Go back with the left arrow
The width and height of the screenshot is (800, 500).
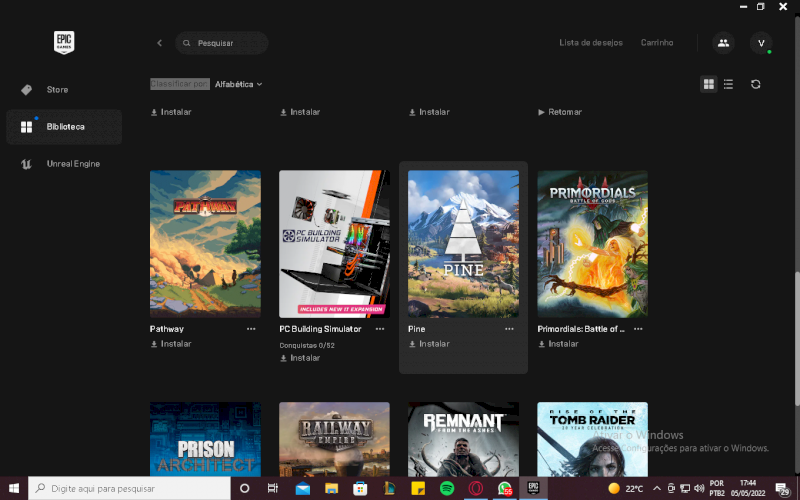tap(160, 43)
